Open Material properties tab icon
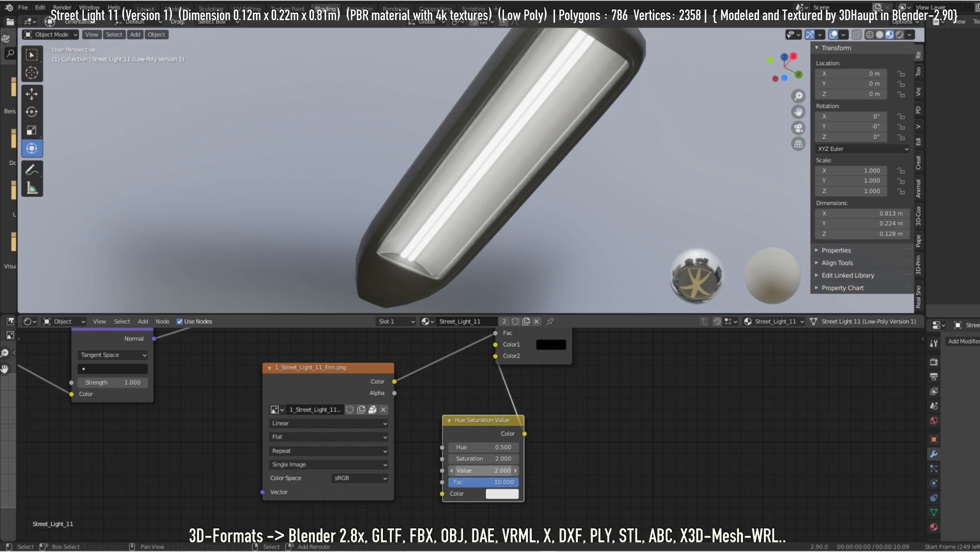This screenshot has width=980, height=552. tap(934, 527)
